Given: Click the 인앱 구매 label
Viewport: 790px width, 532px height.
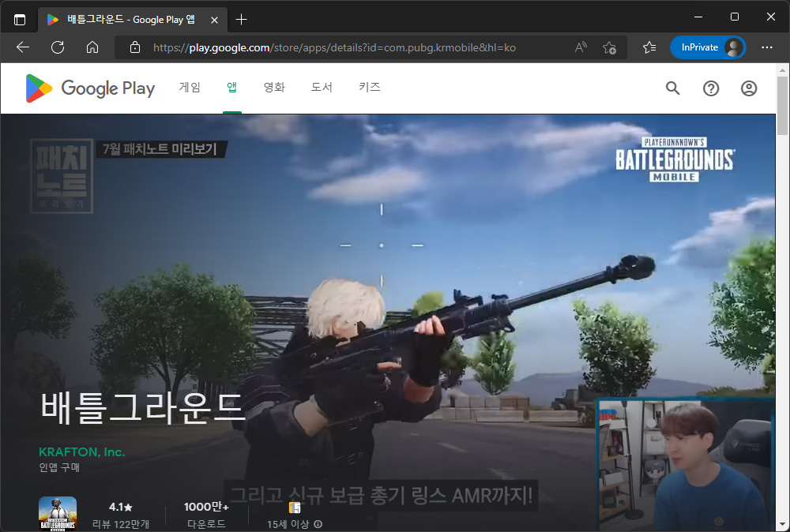Looking at the screenshot, I should click(59, 467).
